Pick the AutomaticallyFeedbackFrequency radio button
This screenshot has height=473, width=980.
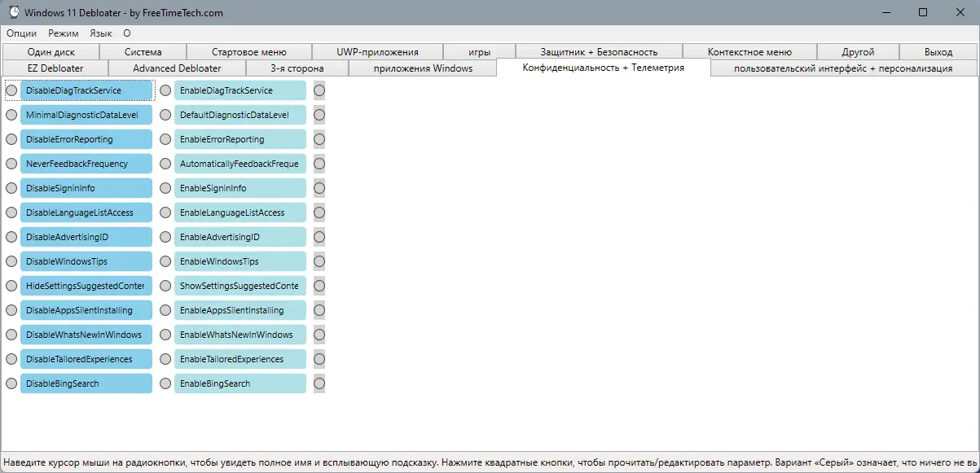165,164
